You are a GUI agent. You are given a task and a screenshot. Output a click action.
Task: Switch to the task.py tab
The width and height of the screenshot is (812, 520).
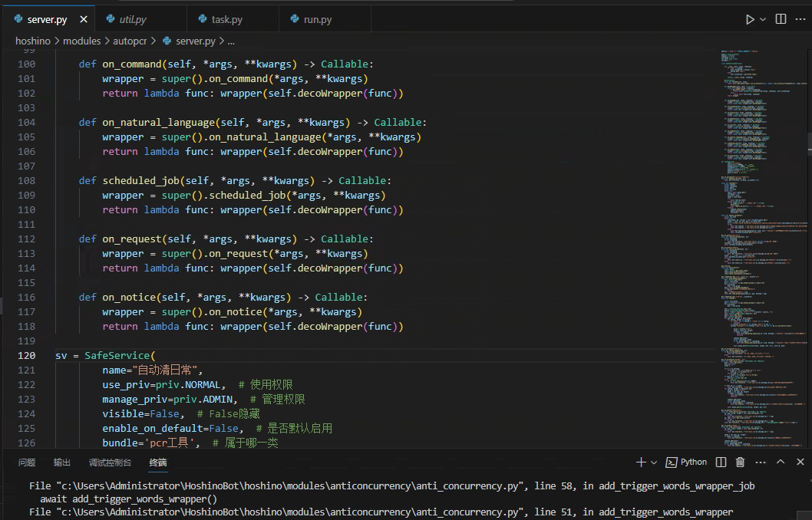tap(228, 18)
